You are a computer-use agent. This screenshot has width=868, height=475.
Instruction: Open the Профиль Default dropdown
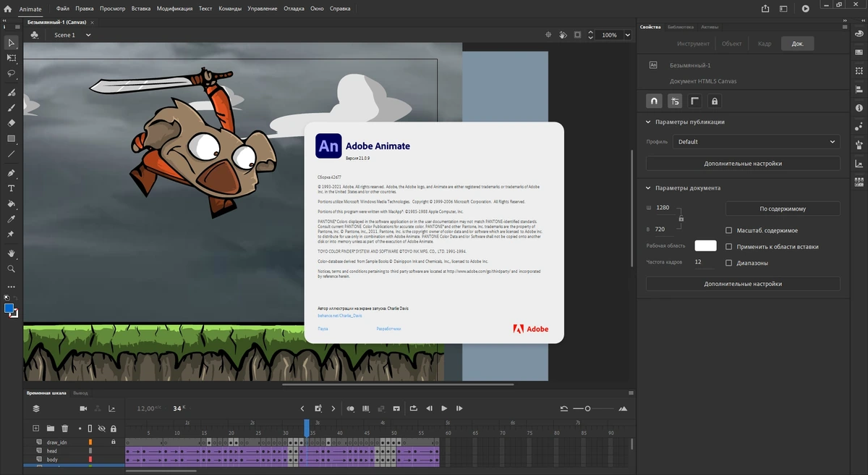pos(757,142)
